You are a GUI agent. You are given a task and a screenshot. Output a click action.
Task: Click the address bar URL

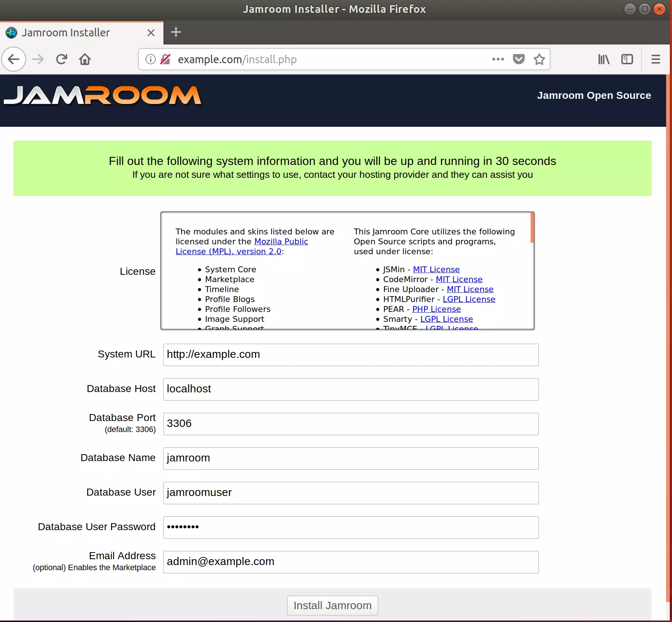click(x=237, y=59)
